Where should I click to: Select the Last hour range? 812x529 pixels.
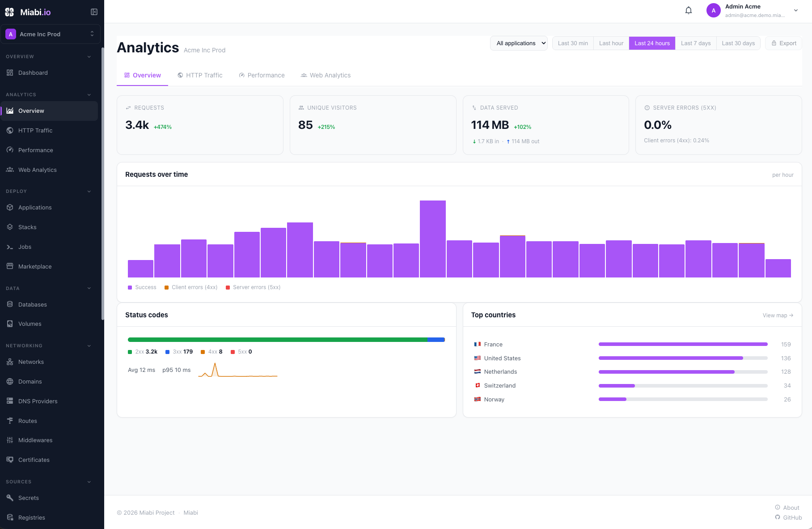[611, 43]
